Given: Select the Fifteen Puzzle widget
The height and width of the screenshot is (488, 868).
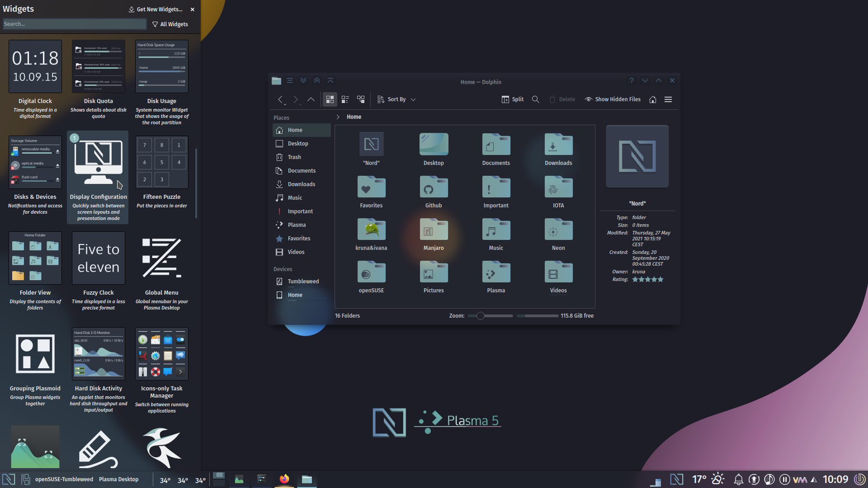Looking at the screenshot, I should pos(162,173).
